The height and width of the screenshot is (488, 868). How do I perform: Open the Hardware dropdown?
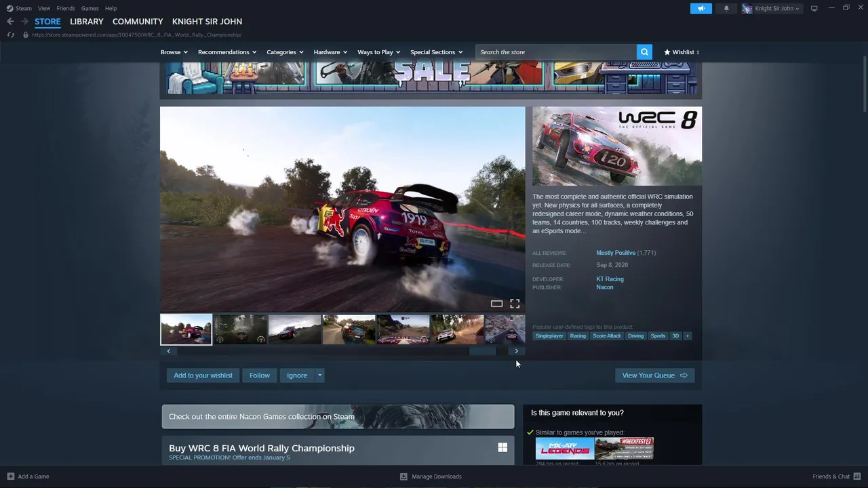point(330,52)
